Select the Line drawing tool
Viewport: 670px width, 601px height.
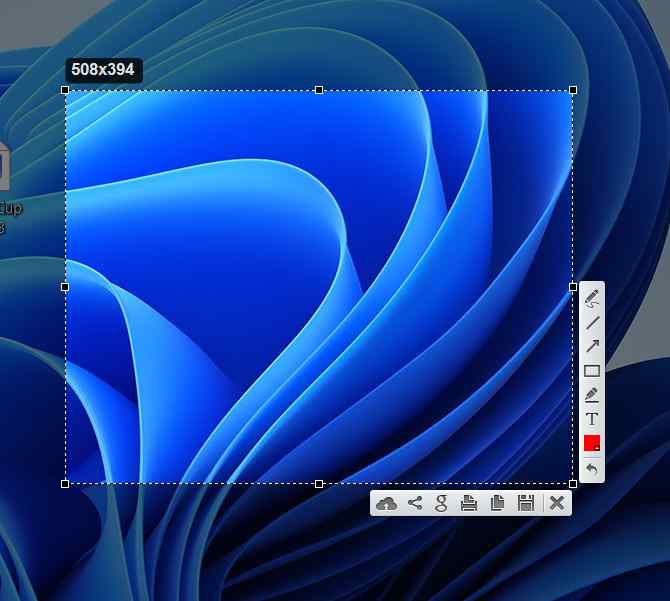(x=592, y=323)
